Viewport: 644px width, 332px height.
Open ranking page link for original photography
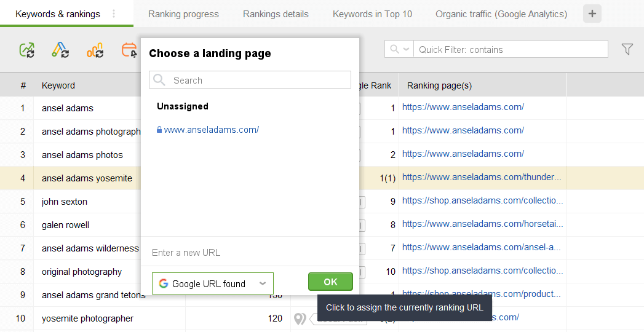point(483,271)
